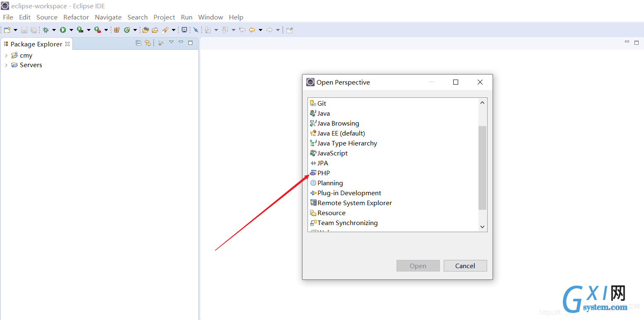The height and width of the screenshot is (320, 644).
Task: Click the External Tools run icon
Action: 98,30
